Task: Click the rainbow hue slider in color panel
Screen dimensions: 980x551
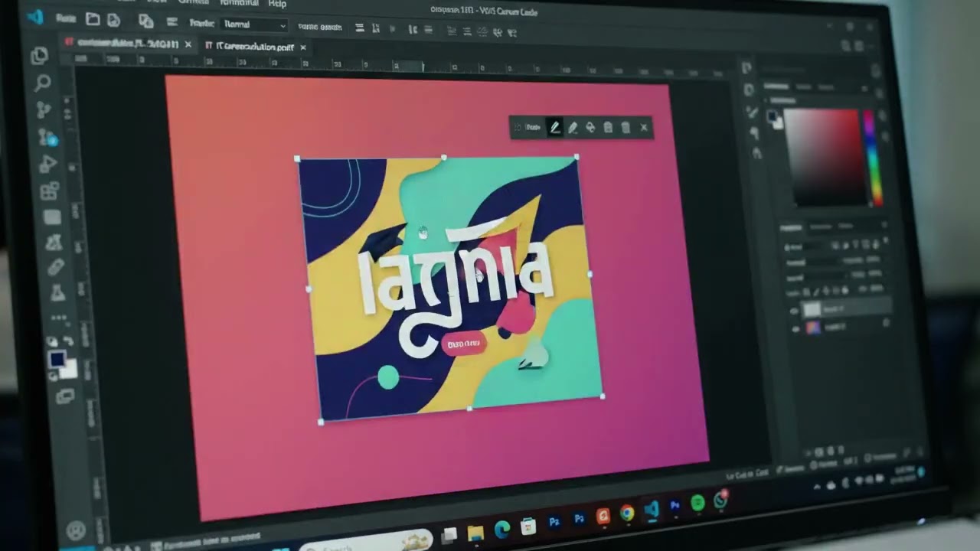Action: point(871,157)
